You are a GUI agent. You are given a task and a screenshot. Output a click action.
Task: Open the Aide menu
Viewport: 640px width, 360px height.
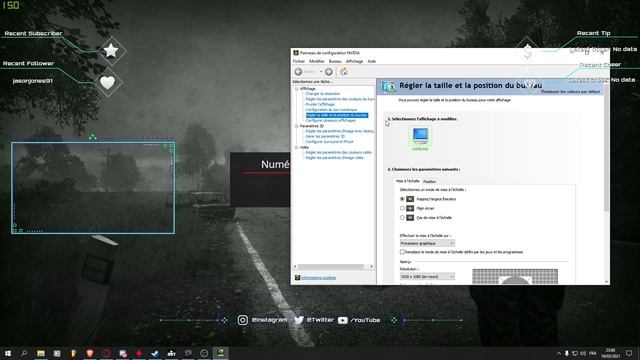tap(371, 61)
